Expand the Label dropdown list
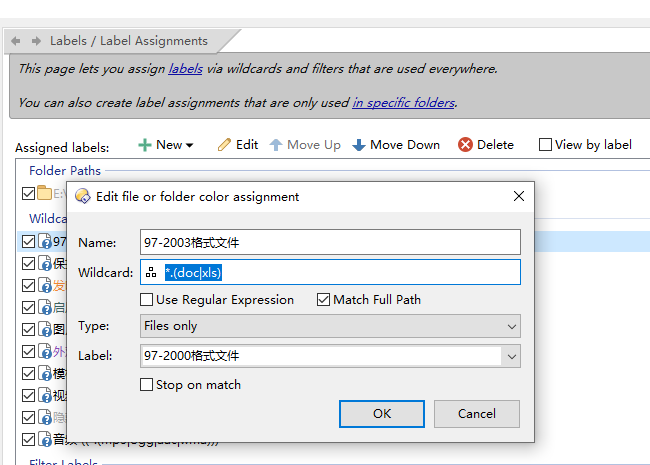The height and width of the screenshot is (465, 650). click(512, 355)
